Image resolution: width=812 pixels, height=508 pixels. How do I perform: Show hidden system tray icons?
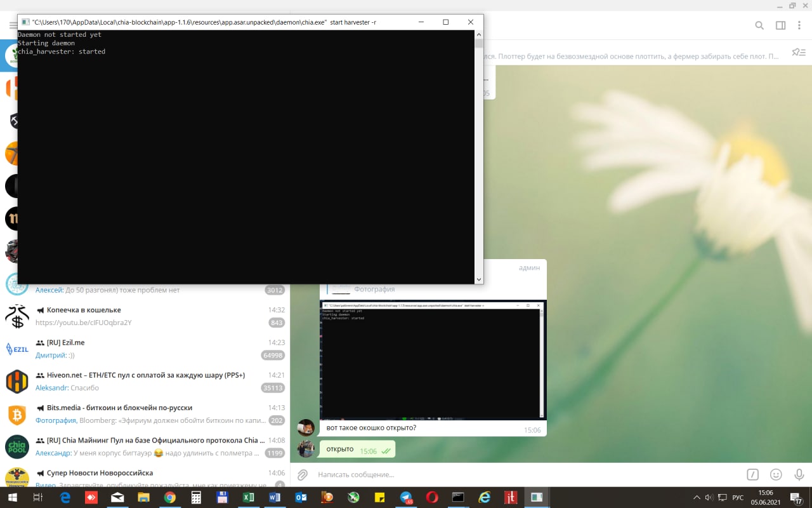pos(697,498)
